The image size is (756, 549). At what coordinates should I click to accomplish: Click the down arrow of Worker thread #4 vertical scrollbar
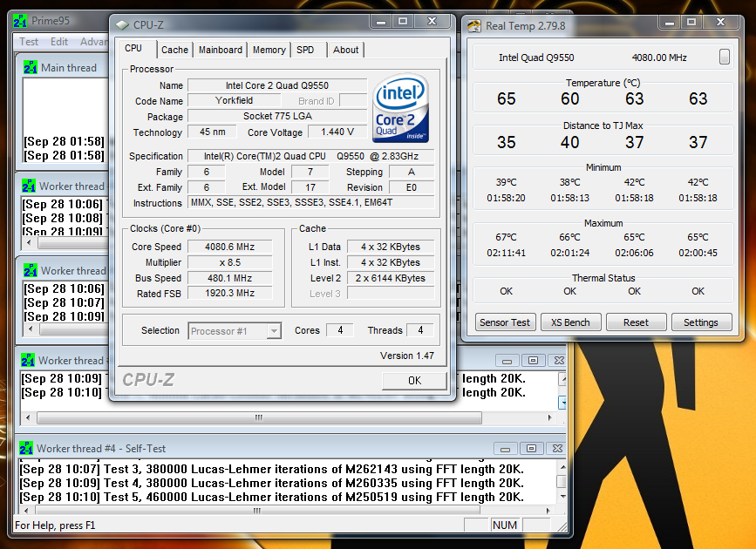pyautogui.click(x=562, y=497)
